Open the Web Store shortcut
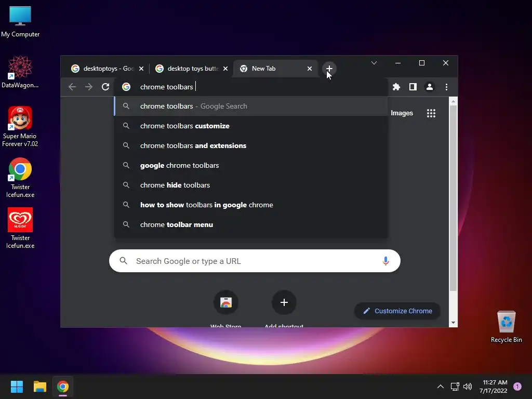This screenshot has width=532, height=399. coord(226,302)
